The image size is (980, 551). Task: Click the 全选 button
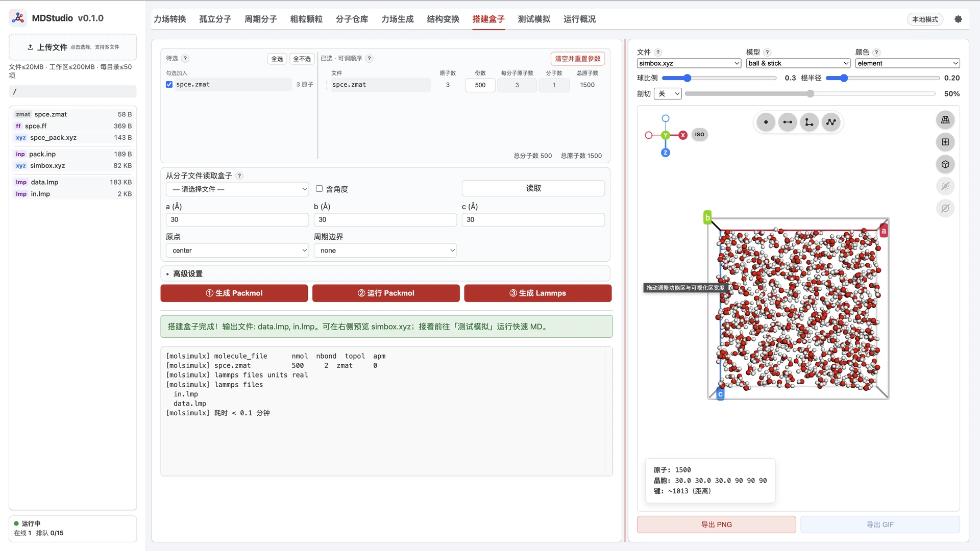tap(277, 59)
